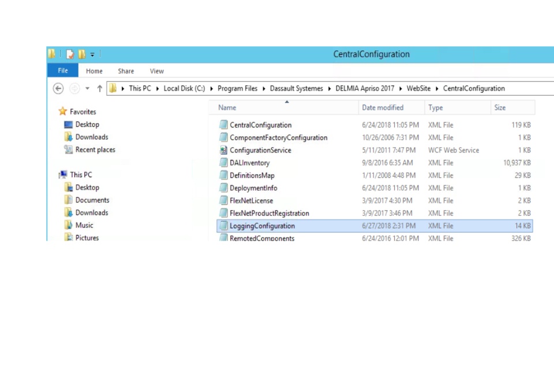Click Program Files in address path
This screenshot has height=392, width=554.
pos(237,88)
